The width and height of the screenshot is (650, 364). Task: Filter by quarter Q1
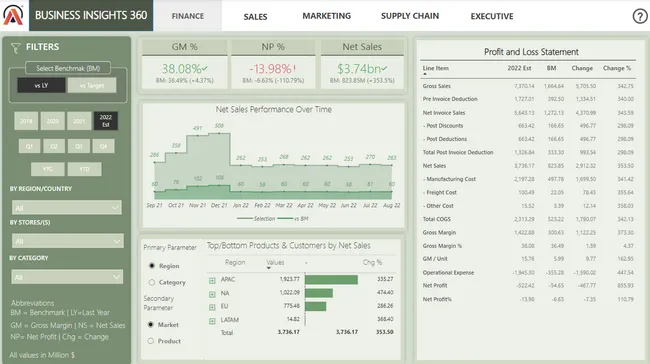coord(29,146)
